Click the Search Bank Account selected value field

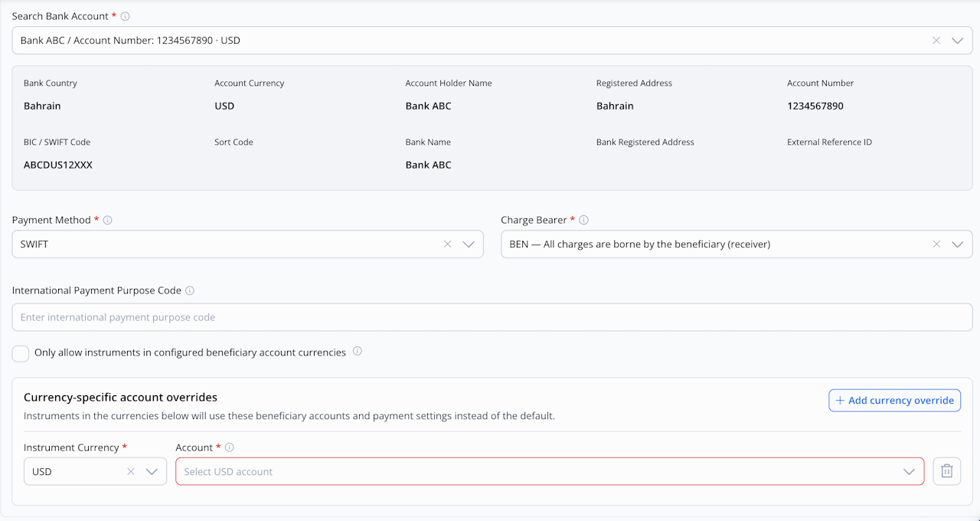(492, 41)
